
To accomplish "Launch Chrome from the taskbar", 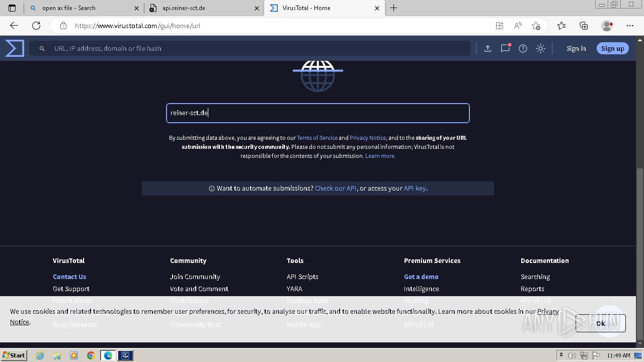I will tap(91, 355).
